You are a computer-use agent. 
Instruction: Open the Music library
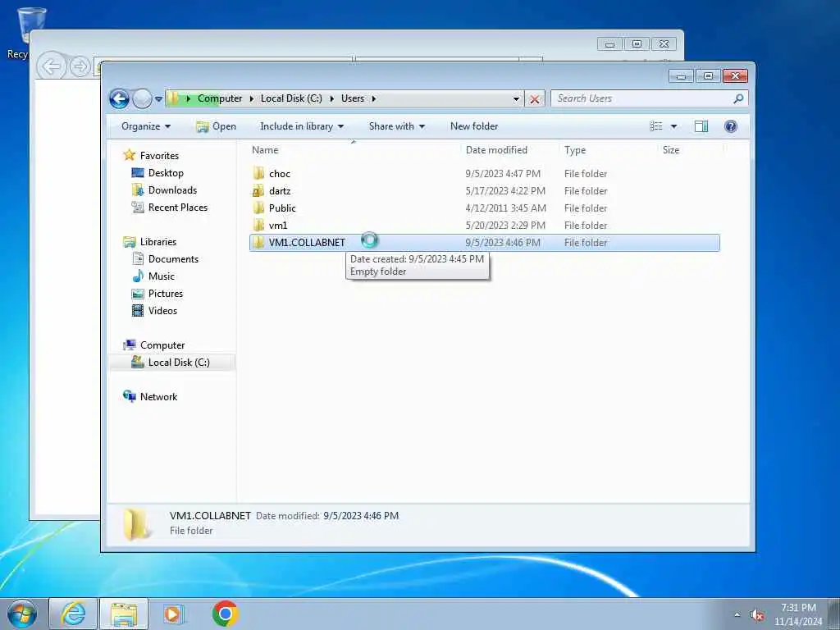(153, 276)
